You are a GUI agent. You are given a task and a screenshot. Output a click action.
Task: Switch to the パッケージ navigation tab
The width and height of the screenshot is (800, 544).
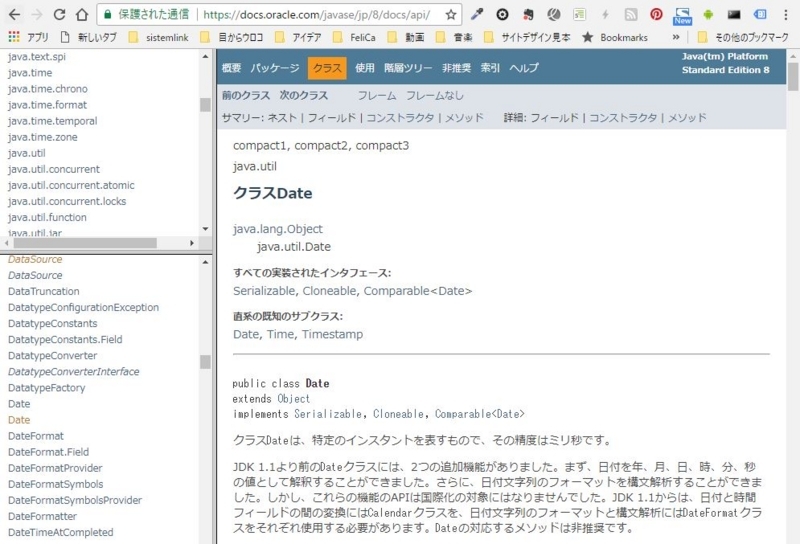tap(274, 68)
